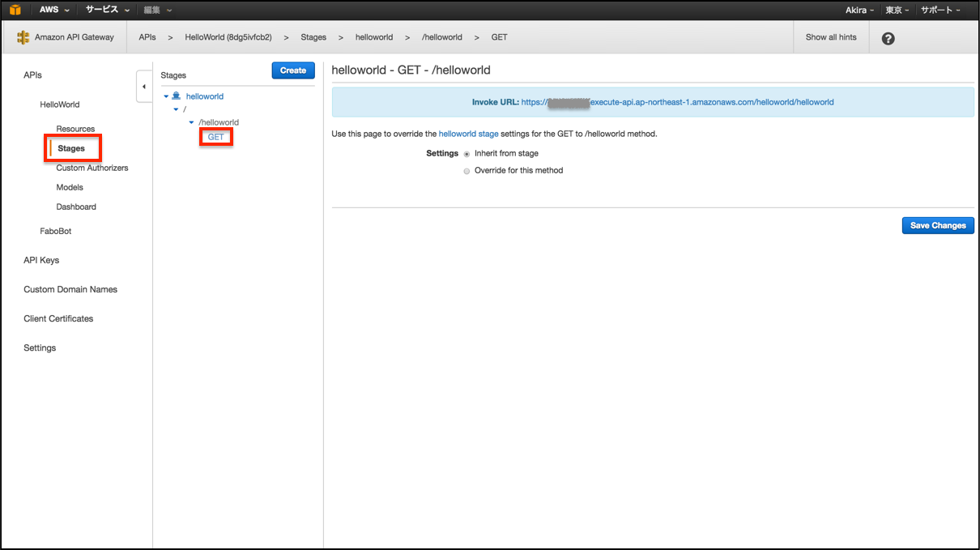
Task: Click the stage icon beside helloworld
Action: coord(177,96)
